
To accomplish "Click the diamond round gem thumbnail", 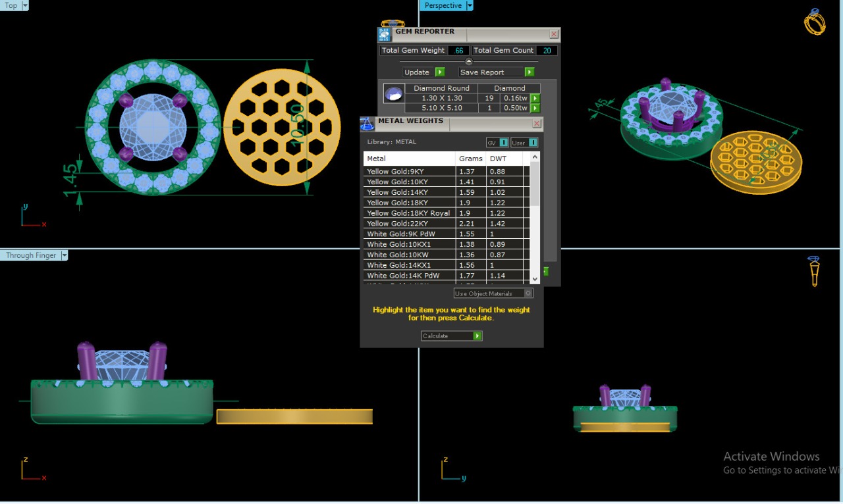I will click(x=393, y=94).
